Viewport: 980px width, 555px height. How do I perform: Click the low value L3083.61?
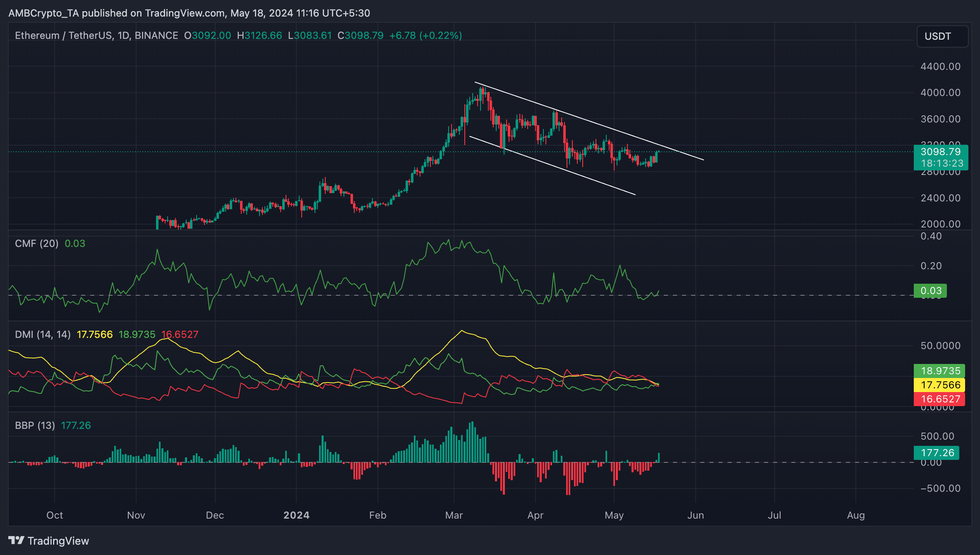click(x=310, y=36)
